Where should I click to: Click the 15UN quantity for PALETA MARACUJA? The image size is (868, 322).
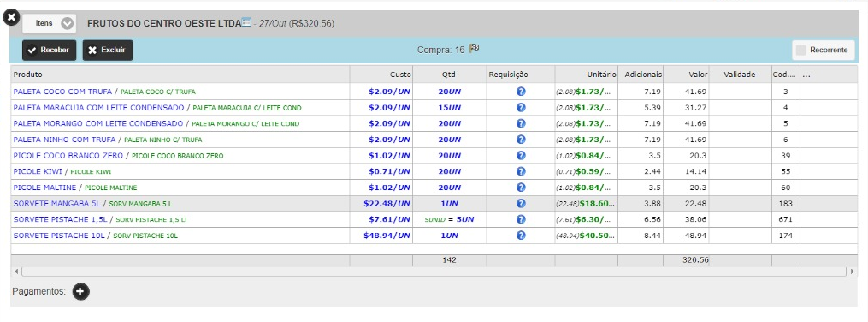pyautogui.click(x=449, y=108)
